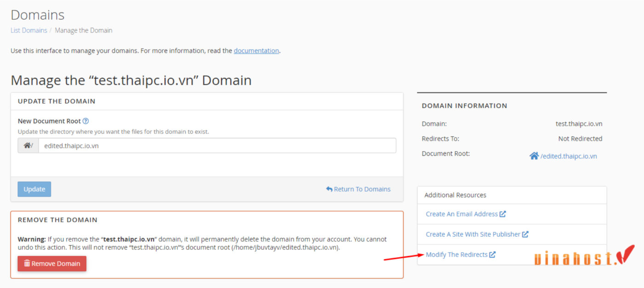Click the external-link icon beside Site Publisher link
This screenshot has width=644, height=288.
click(525, 234)
